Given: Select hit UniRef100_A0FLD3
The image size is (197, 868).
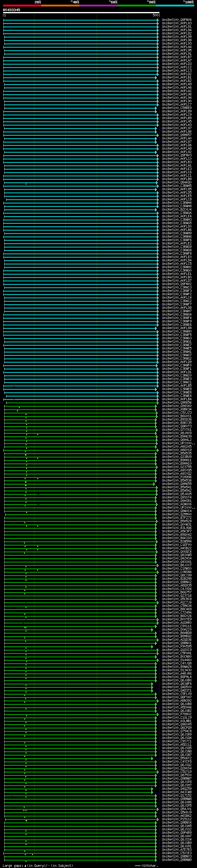Looking at the screenshot, I should [x=176, y=64].
